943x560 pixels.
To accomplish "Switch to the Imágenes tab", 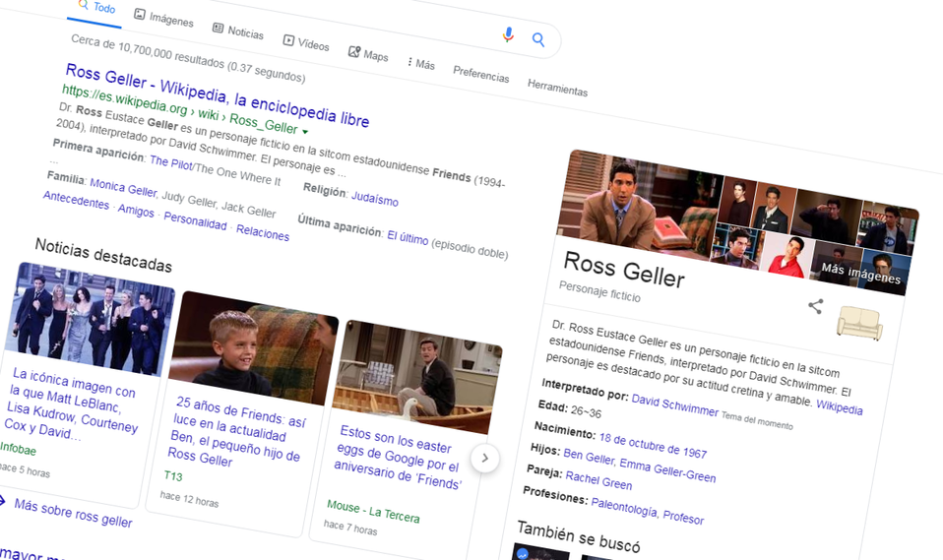I will tap(163, 18).
